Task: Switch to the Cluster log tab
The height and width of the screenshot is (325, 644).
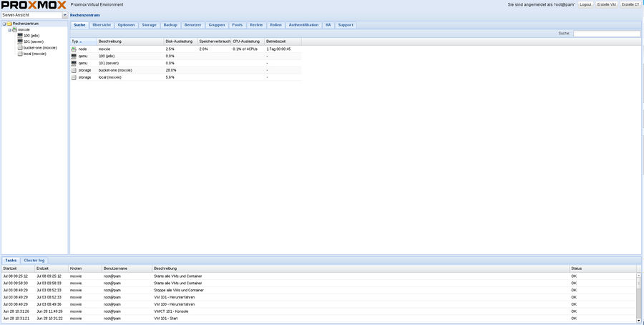Action: click(x=34, y=261)
